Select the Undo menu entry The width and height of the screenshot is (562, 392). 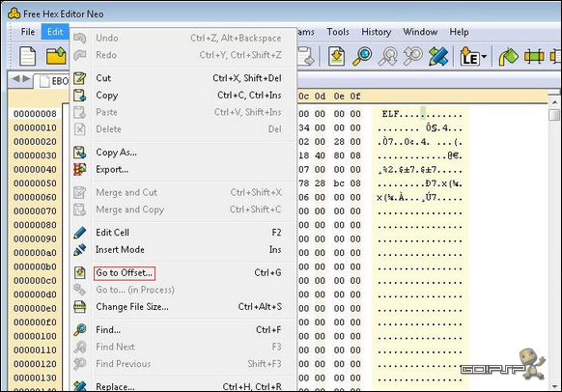pyautogui.click(x=183, y=38)
